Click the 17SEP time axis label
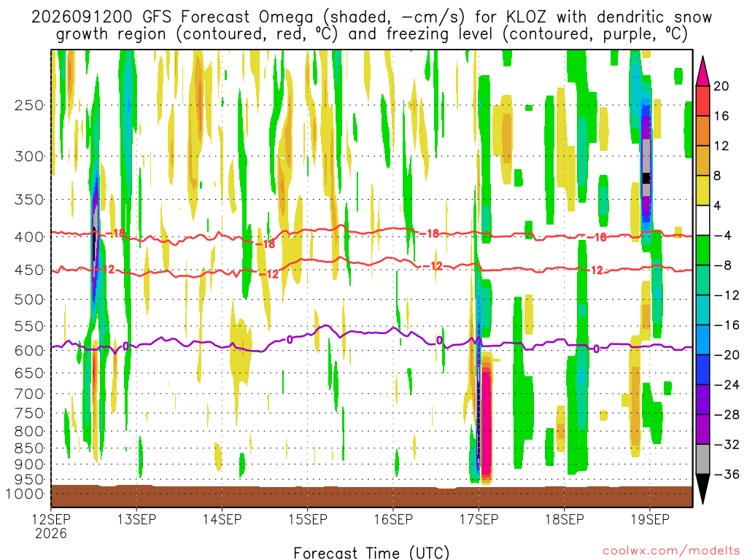The image size is (747, 560). click(x=479, y=519)
